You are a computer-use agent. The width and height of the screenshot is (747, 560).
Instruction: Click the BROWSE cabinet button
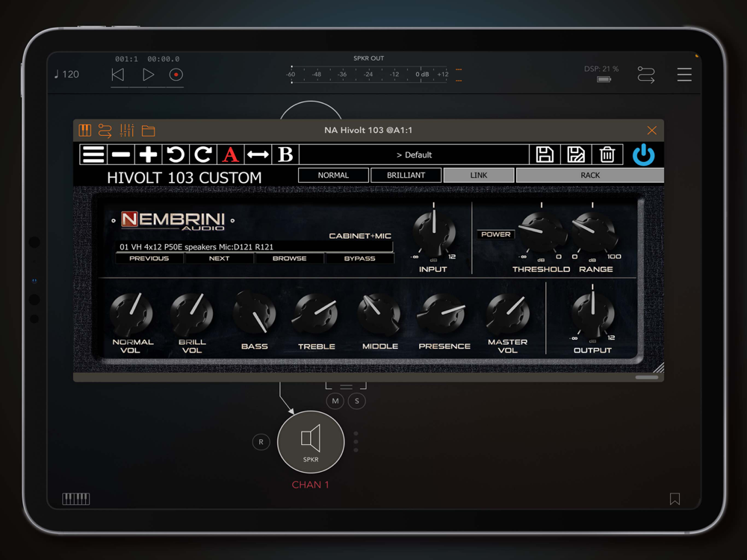289,258
